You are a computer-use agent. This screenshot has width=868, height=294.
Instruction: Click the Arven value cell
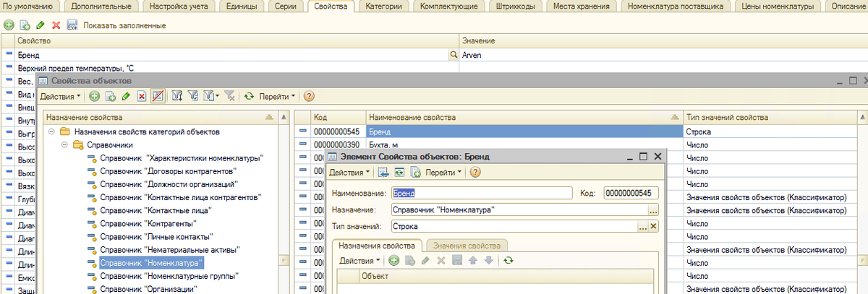(x=663, y=54)
